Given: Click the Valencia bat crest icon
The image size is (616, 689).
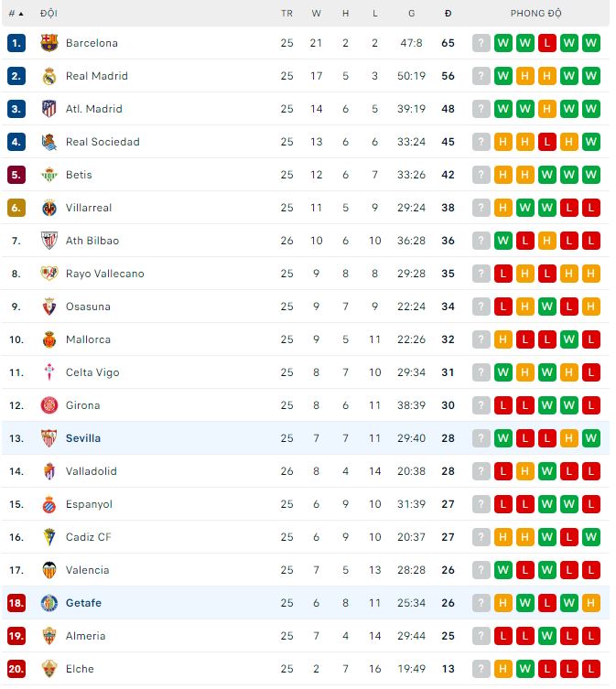Looking at the screenshot, I should (49, 570).
